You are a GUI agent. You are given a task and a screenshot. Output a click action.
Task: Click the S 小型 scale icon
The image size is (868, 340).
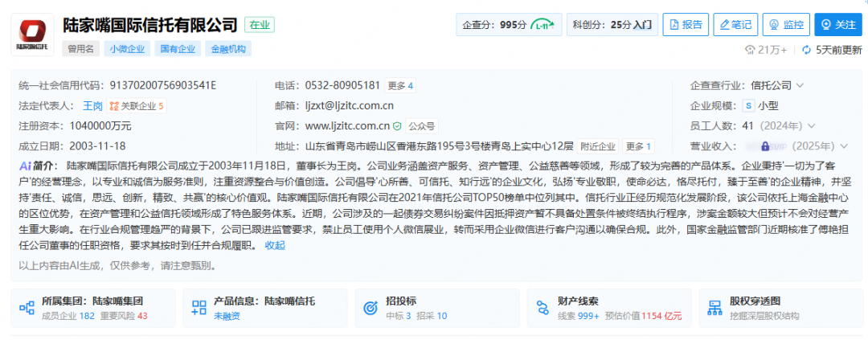(x=748, y=106)
